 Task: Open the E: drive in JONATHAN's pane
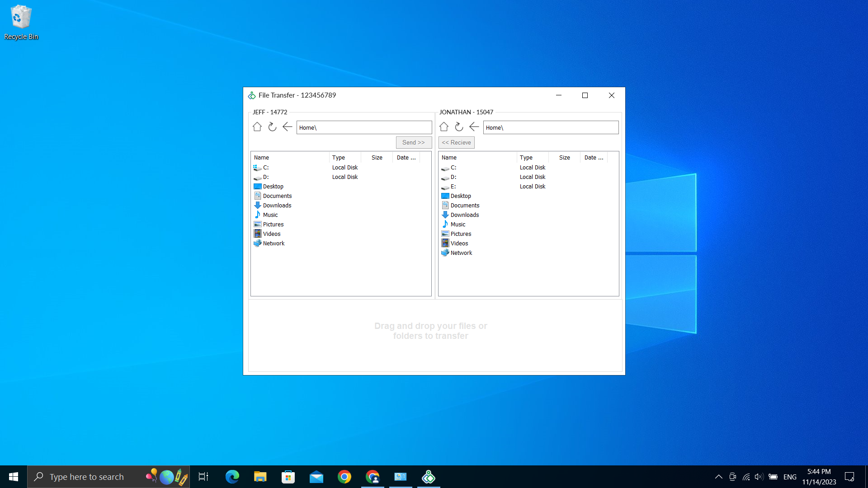click(453, 186)
